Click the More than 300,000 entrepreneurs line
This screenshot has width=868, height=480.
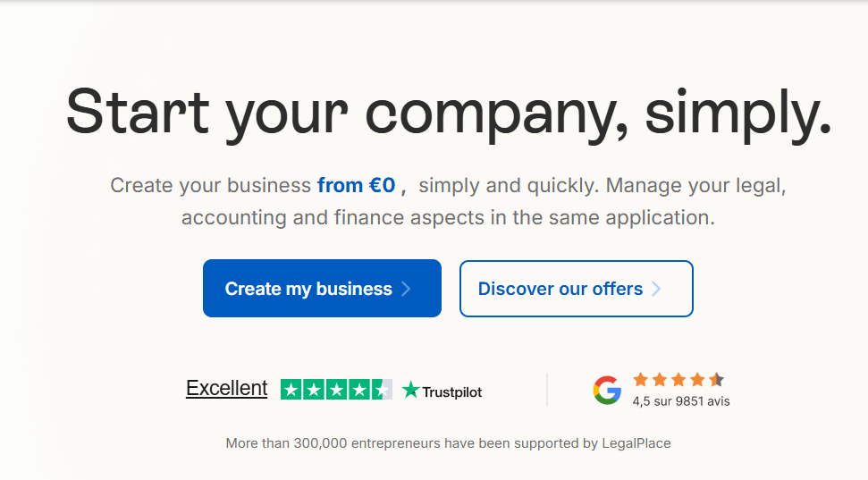(448, 442)
